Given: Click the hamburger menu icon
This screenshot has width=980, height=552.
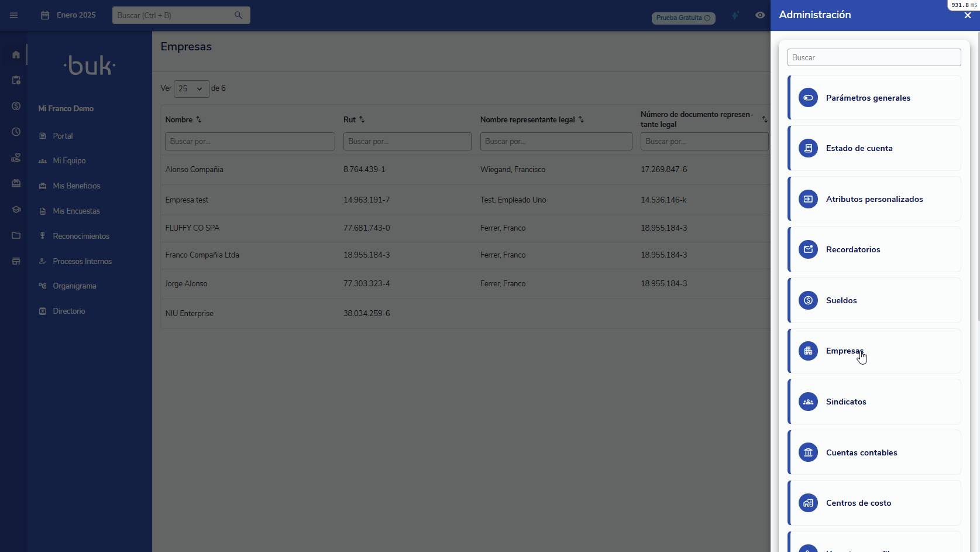Looking at the screenshot, I should [x=14, y=15].
